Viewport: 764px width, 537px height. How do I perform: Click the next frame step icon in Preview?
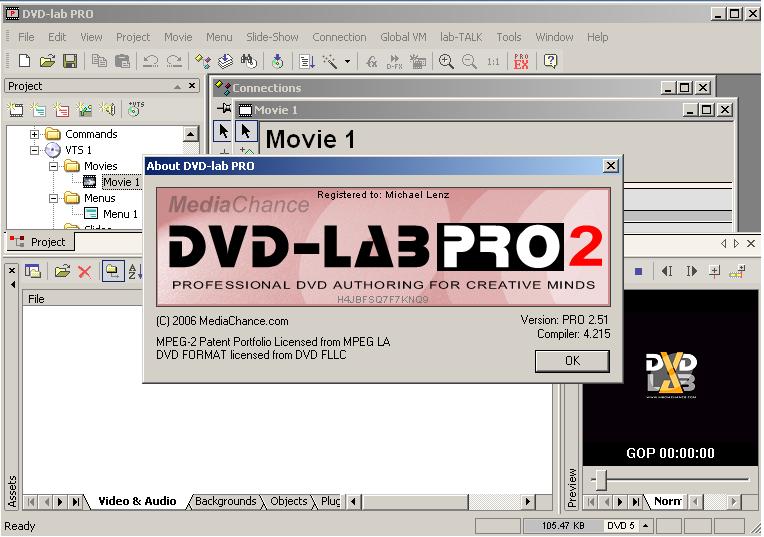(691, 271)
